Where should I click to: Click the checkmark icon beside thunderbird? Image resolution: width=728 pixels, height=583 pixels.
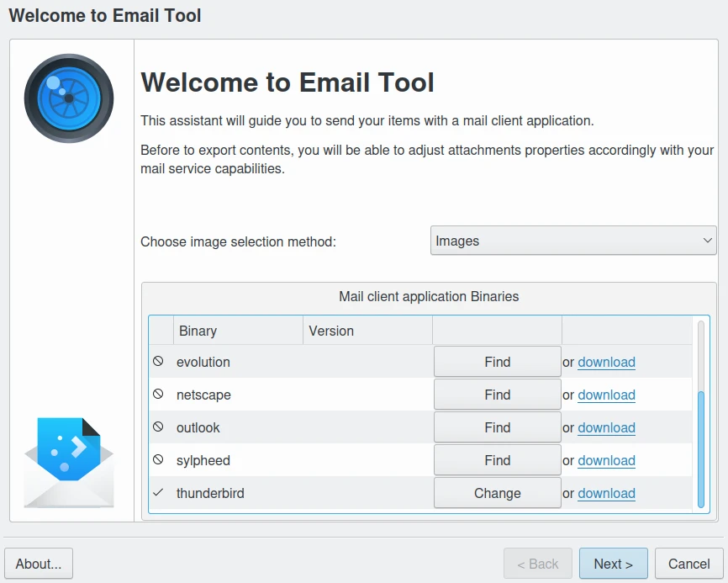coord(158,493)
